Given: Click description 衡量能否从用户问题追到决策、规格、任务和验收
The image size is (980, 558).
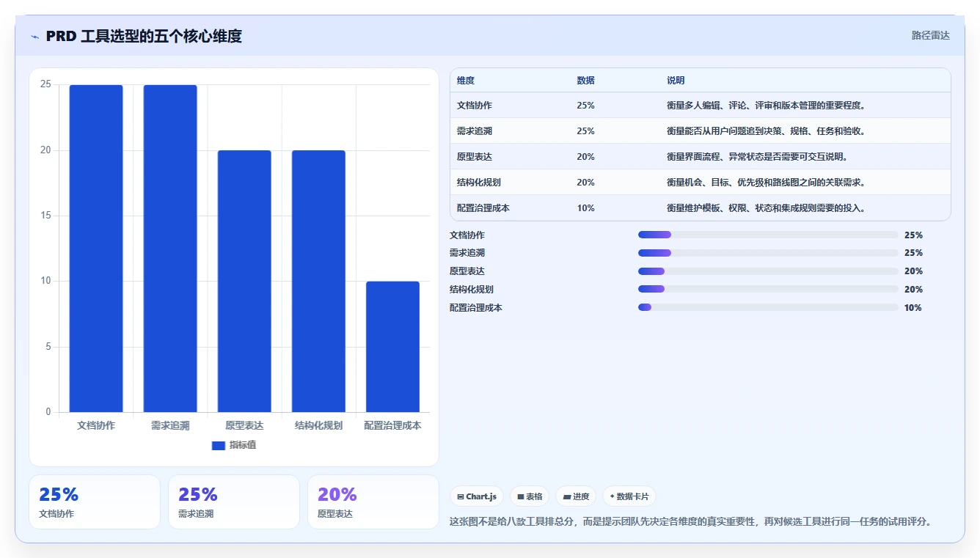Looking at the screenshot, I should click(x=766, y=131).
